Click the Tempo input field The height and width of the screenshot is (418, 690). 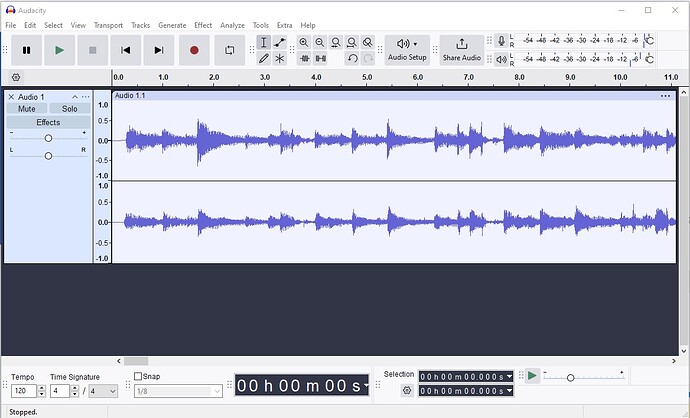point(24,391)
